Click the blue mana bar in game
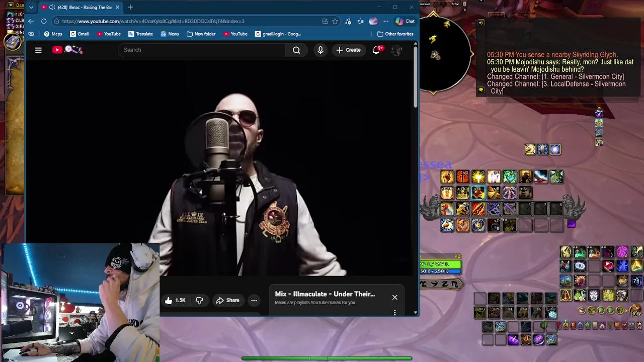The width and height of the screenshot is (644, 362). tap(441, 271)
